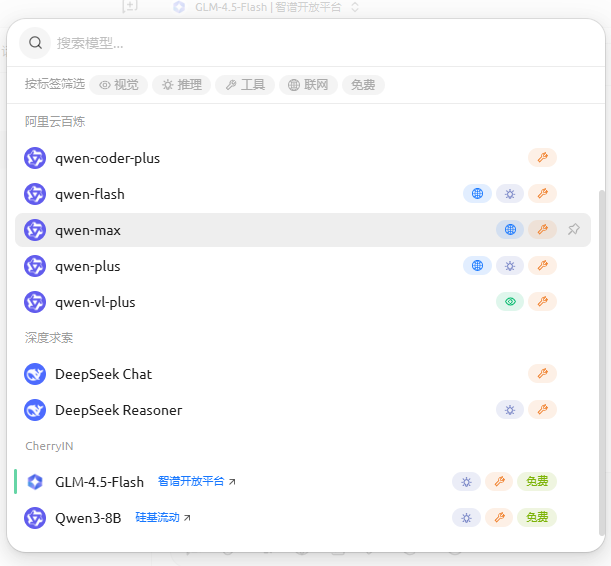Click Qwen3-8B wrench tool icon
Screen dimensions: 611x566
pyautogui.click(x=499, y=517)
